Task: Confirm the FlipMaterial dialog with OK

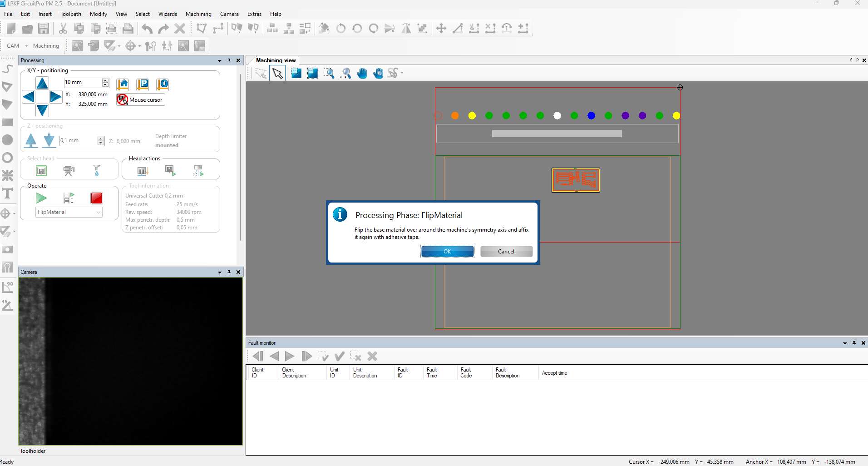Action: click(447, 252)
